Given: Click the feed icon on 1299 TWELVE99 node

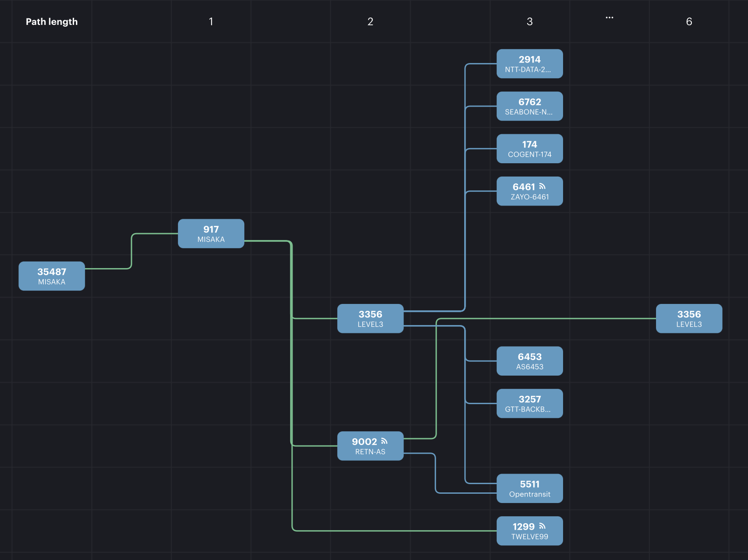Looking at the screenshot, I should (x=542, y=526).
